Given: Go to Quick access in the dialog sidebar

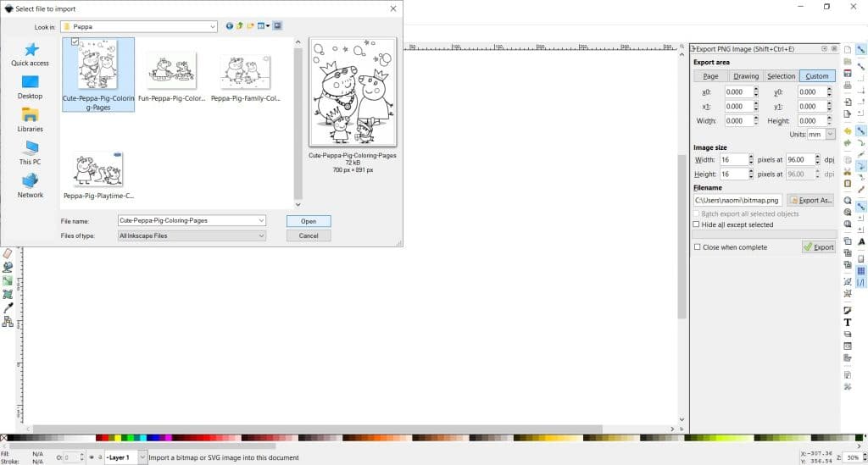Looking at the screenshot, I should pos(30,55).
